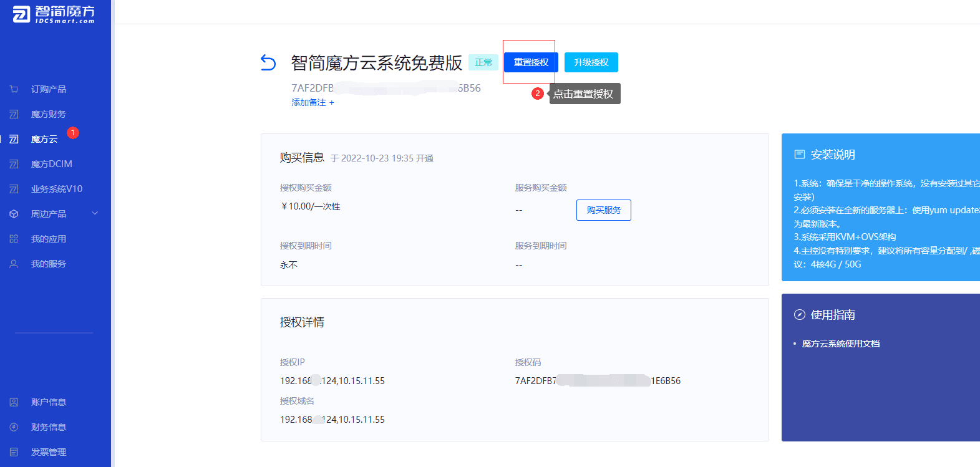This screenshot has height=467, width=980.
Task: Click the icon beside 业务系统V10
Action: 14,189
